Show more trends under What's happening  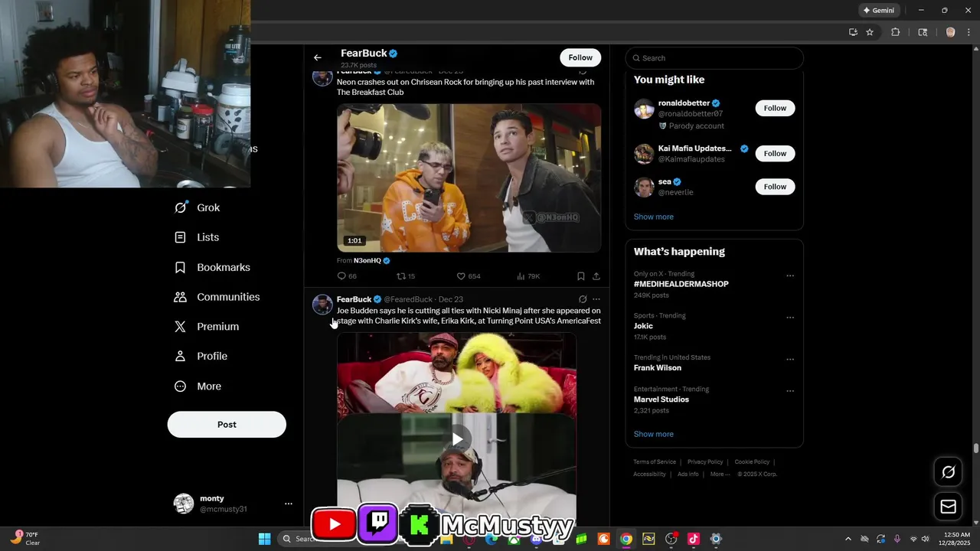653,434
